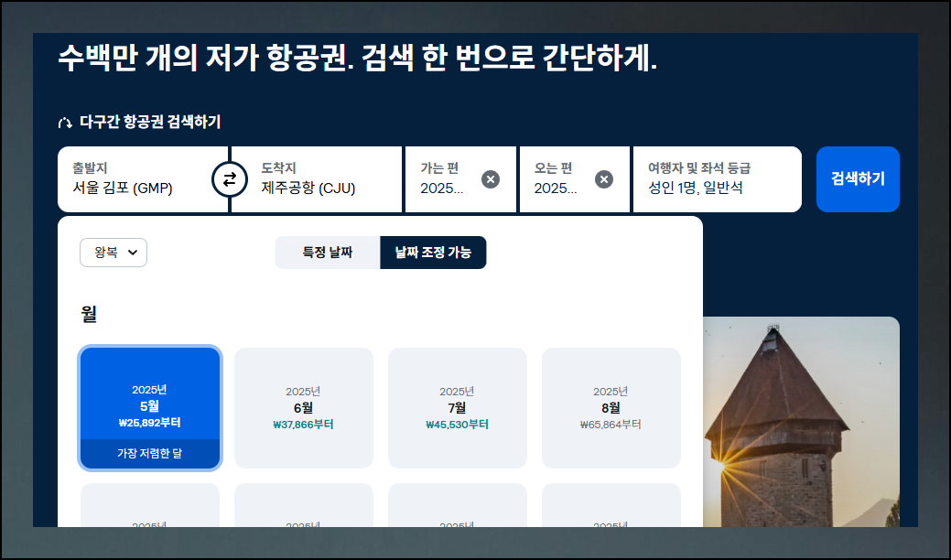Click the 가장 저렴한 달 label
This screenshot has width=951, height=560.
(x=150, y=453)
